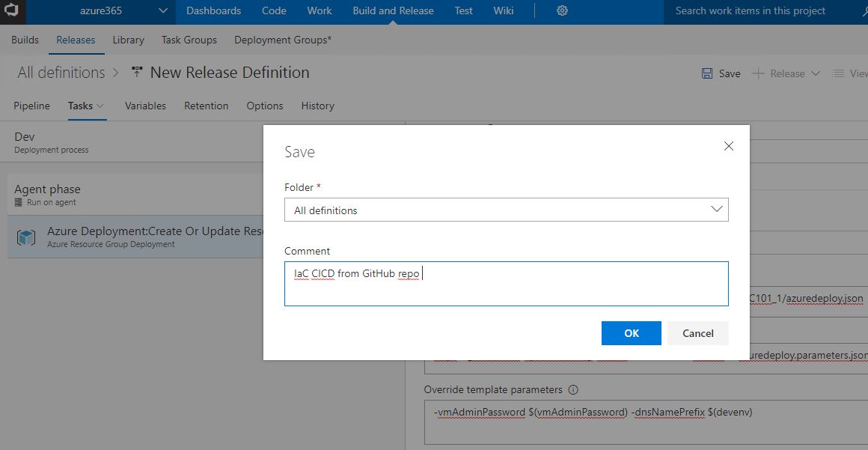868x450 pixels.
Task: Open the Tasks tab dropdown
Action: [86, 106]
